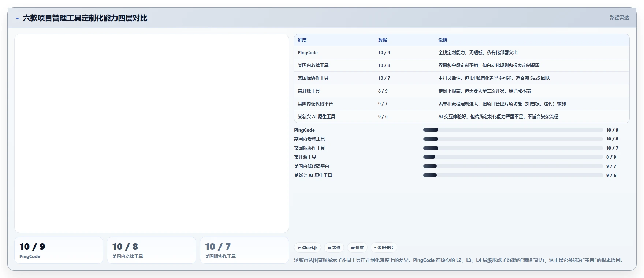644x278 pixels.
Task: Click the 某国际协作工具 label in the progress list
Action: click(x=309, y=148)
